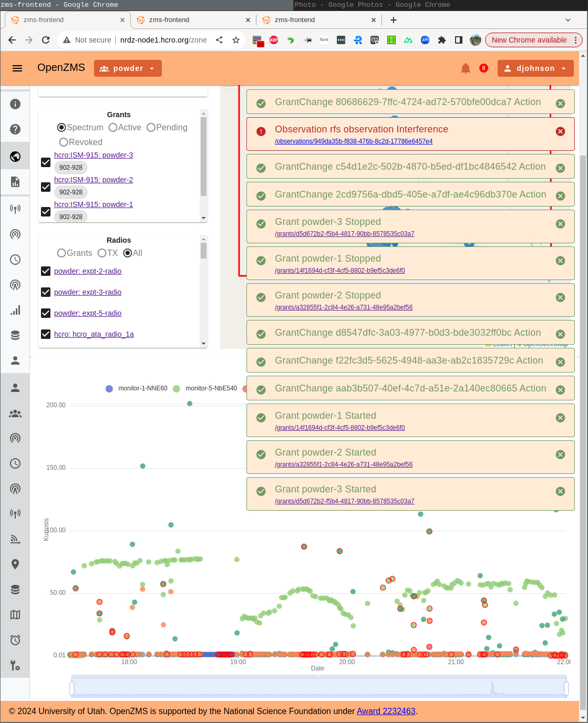Uncheck powder: expt-2-radio checkbox

[x=46, y=271]
